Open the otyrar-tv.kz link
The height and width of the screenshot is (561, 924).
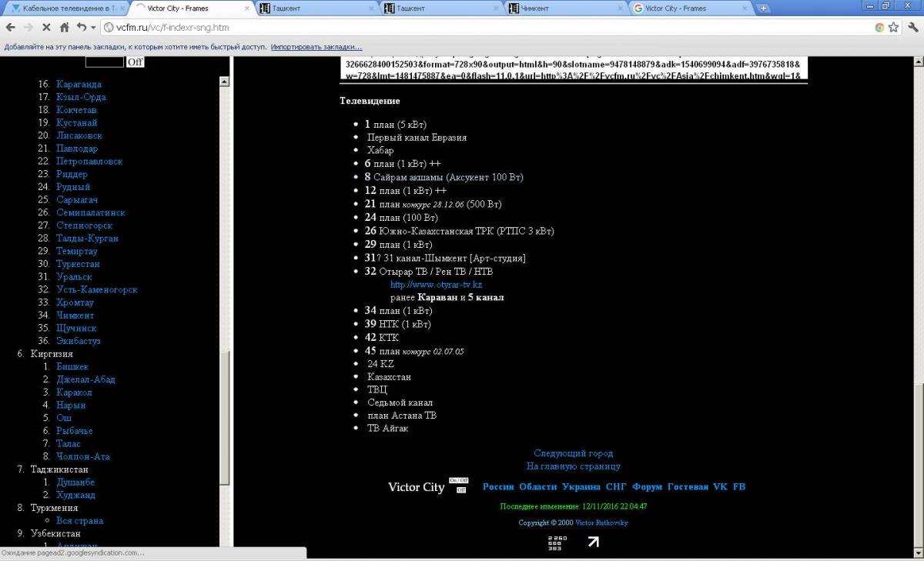click(x=436, y=285)
